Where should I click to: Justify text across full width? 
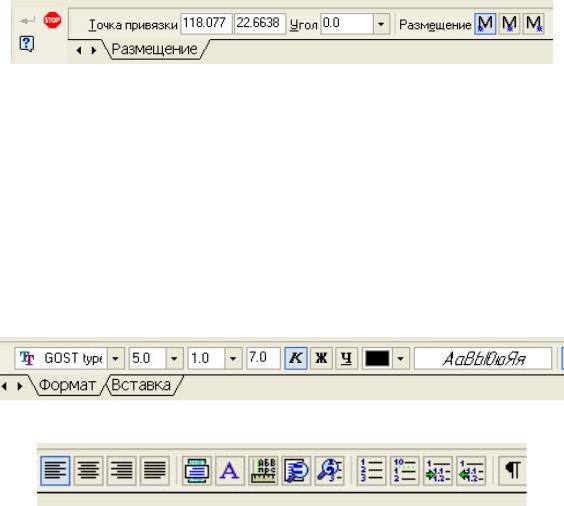154,470
